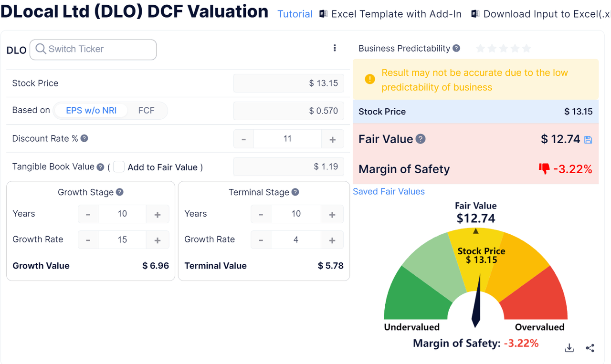Open the Tutorial link
Screen dimensions: 611x364
pos(295,14)
